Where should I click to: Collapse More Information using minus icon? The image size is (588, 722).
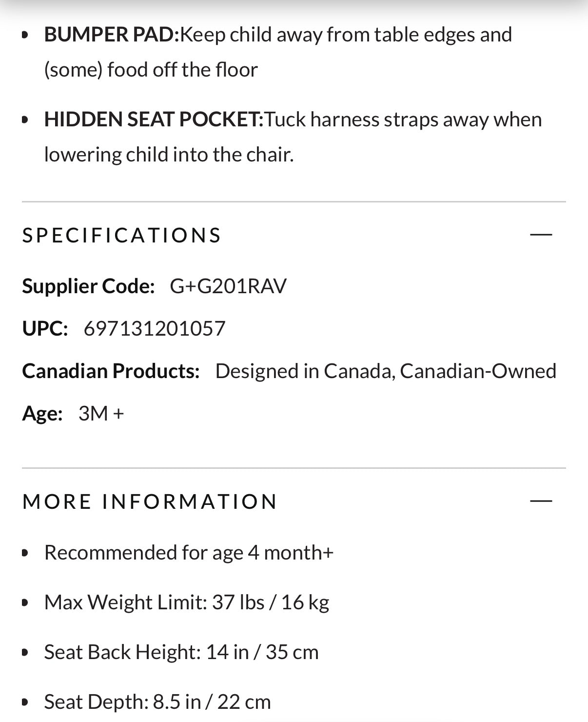(541, 501)
